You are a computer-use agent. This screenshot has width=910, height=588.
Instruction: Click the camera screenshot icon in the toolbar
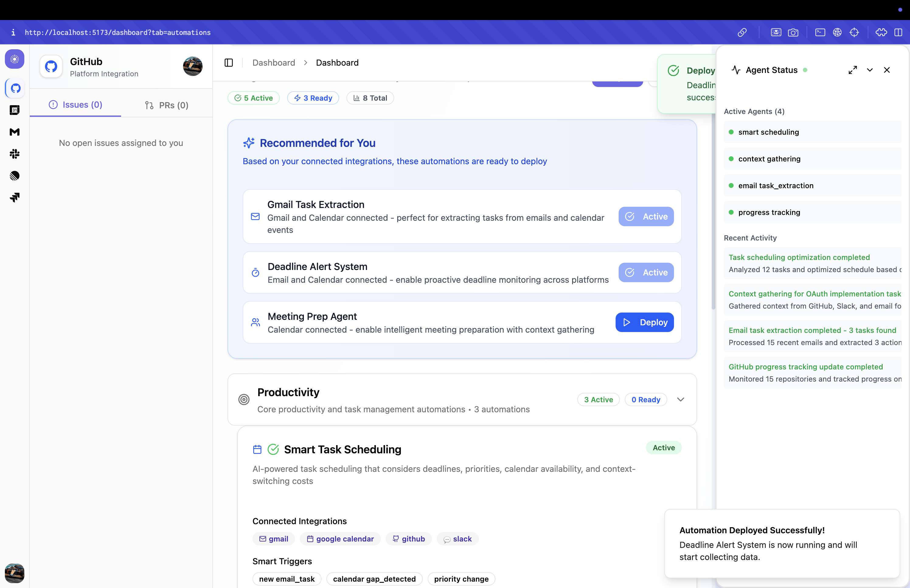[793, 33]
